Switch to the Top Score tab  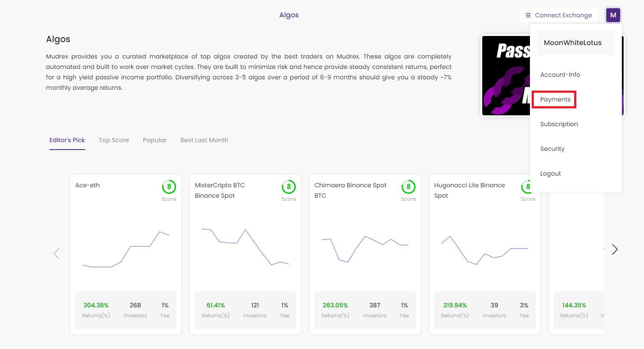[114, 140]
